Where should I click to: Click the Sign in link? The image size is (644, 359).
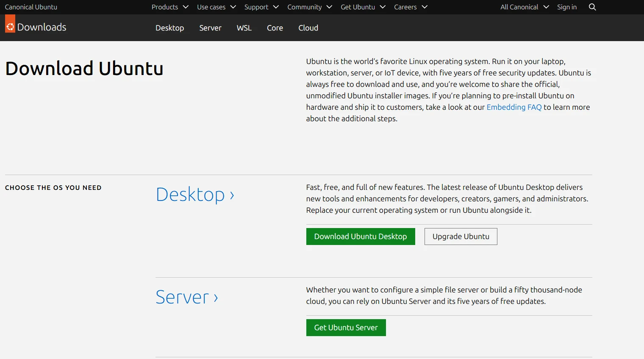click(567, 7)
